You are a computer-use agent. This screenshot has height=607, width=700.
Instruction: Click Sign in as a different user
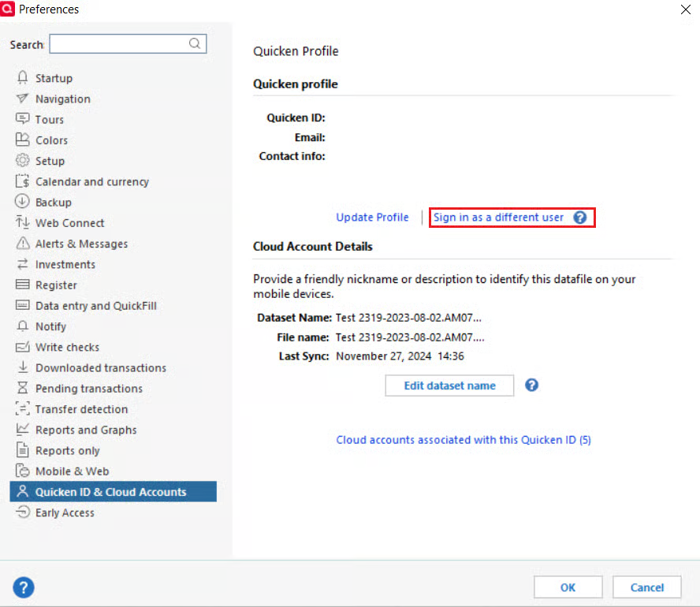point(498,218)
